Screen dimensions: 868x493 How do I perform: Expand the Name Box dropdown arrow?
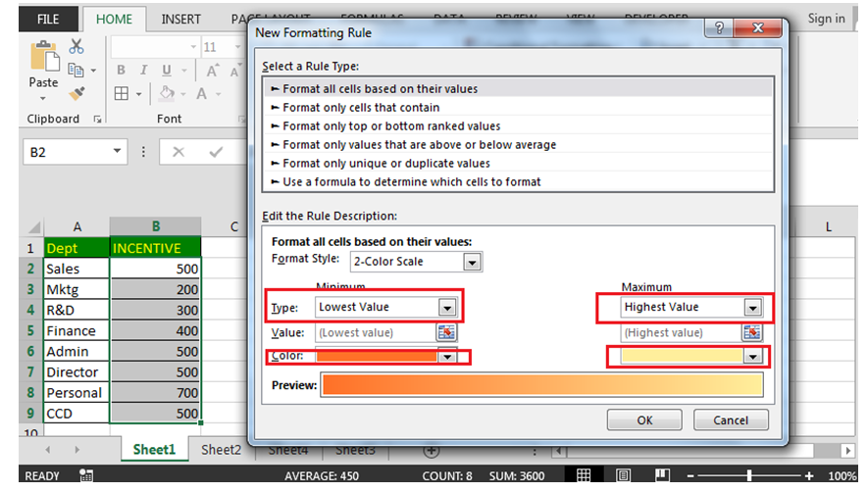(x=118, y=152)
